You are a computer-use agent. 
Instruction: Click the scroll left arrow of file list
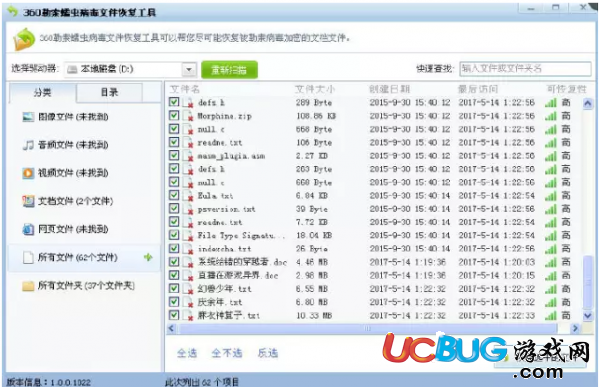coord(172,328)
